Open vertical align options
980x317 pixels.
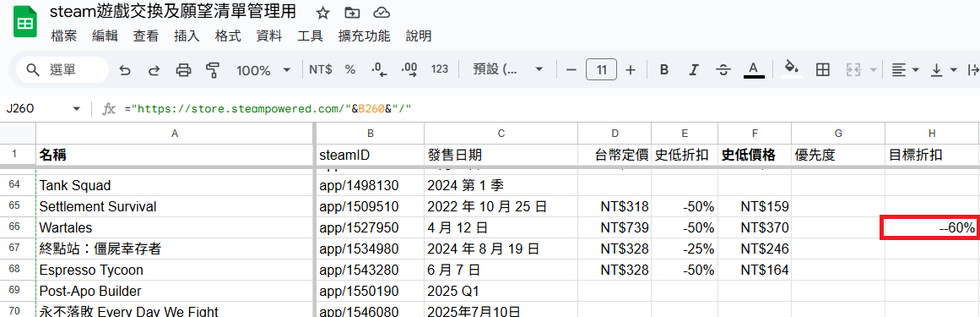944,69
